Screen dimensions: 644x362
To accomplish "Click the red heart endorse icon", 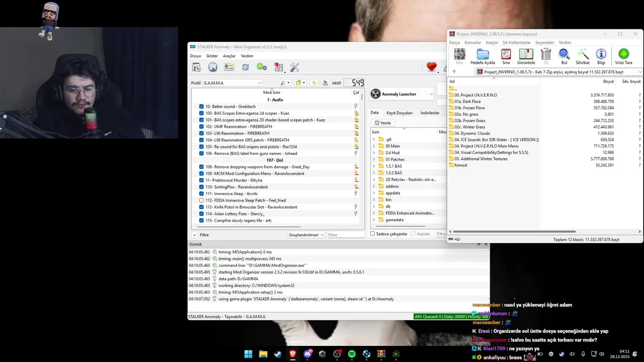I will click(x=432, y=67).
